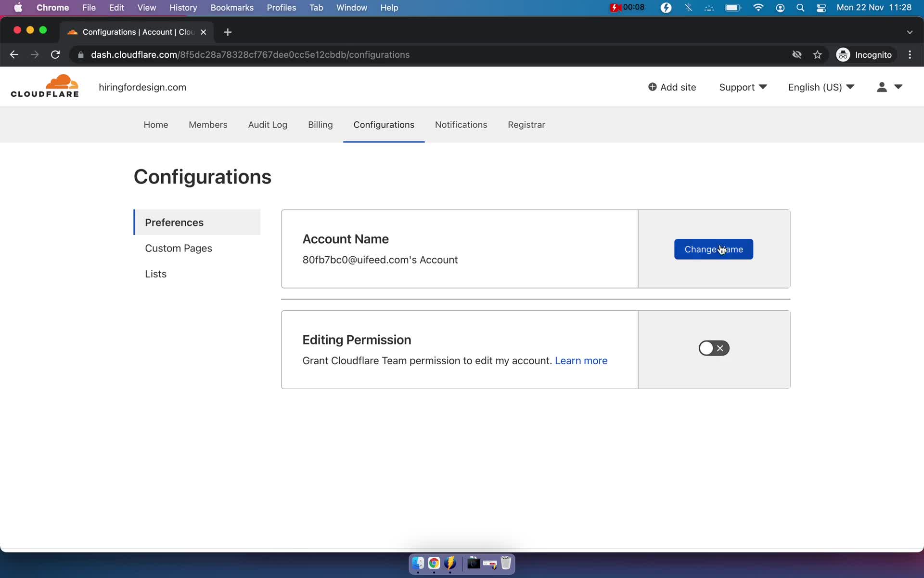Open the Audit Log tab
The image size is (924, 578).
(x=268, y=125)
